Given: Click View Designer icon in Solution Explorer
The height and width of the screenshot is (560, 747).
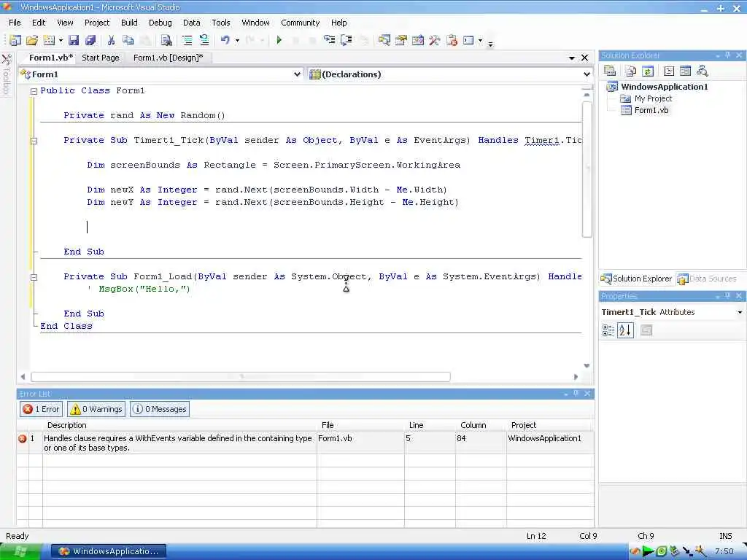Looking at the screenshot, I should pos(685,71).
